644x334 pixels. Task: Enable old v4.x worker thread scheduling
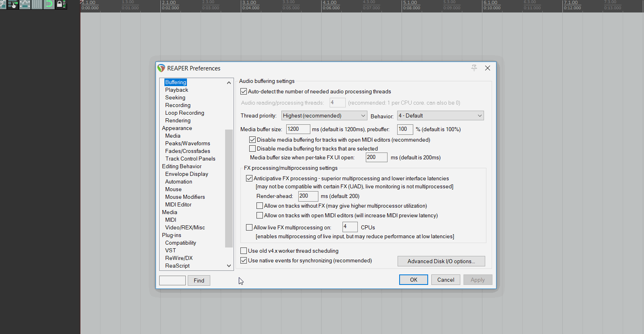tap(244, 251)
